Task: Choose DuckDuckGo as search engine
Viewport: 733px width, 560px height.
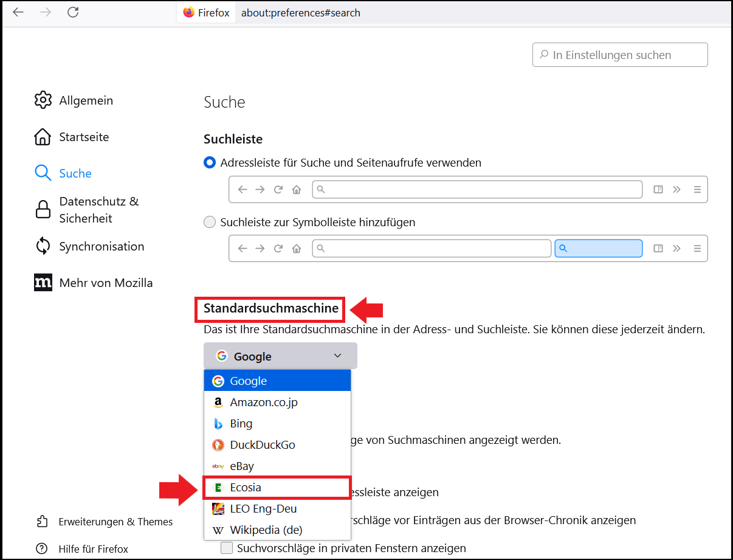Action: 277,445
